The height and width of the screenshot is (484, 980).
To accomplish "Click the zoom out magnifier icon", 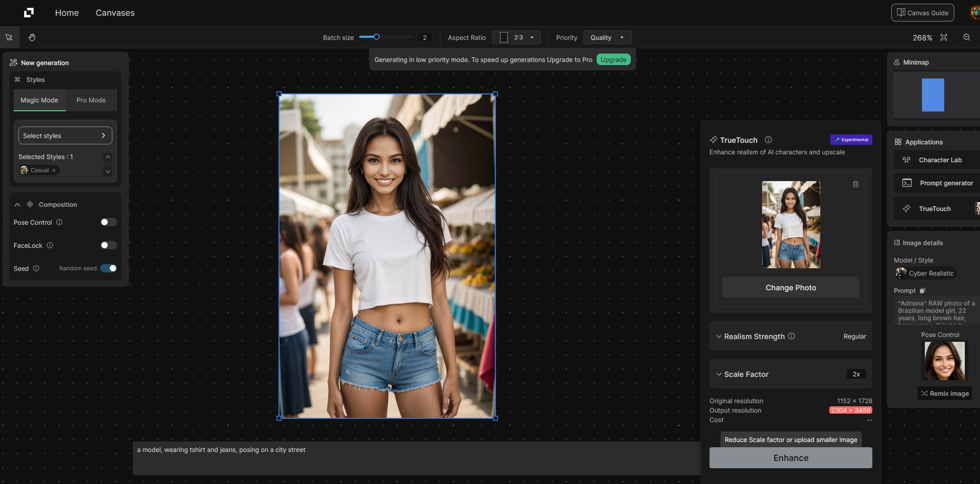I will [x=966, y=37].
